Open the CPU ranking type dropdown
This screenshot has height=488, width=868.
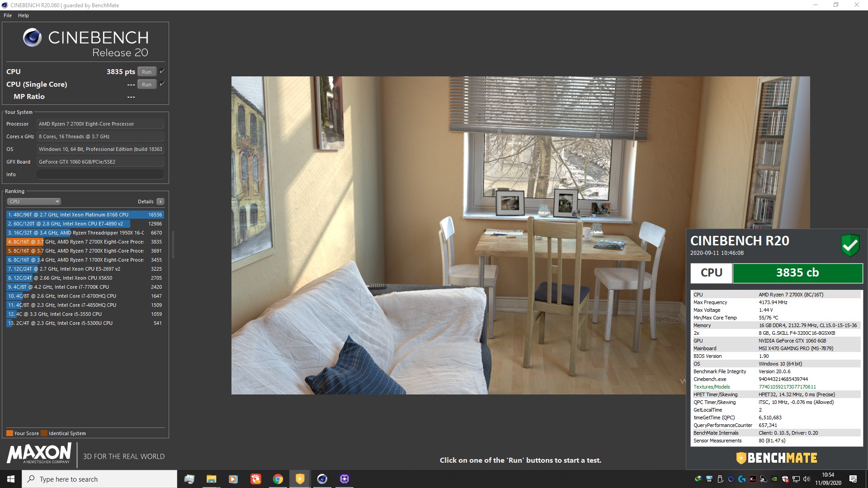pyautogui.click(x=34, y=202)
